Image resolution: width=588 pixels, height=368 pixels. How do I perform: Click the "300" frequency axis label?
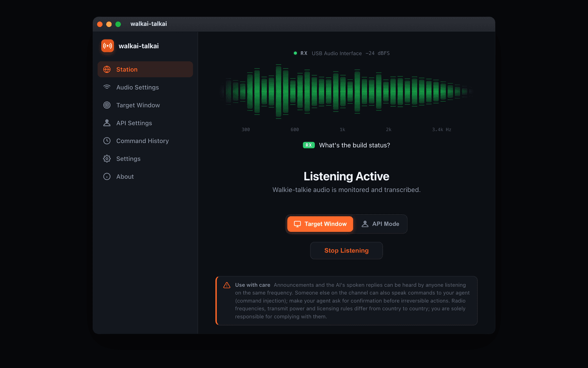[246, 130]
